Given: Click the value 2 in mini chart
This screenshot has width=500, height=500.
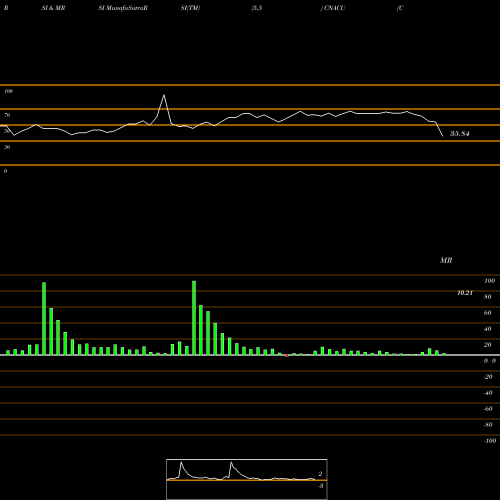Looking at the screenshot, I should click(320, 474).
